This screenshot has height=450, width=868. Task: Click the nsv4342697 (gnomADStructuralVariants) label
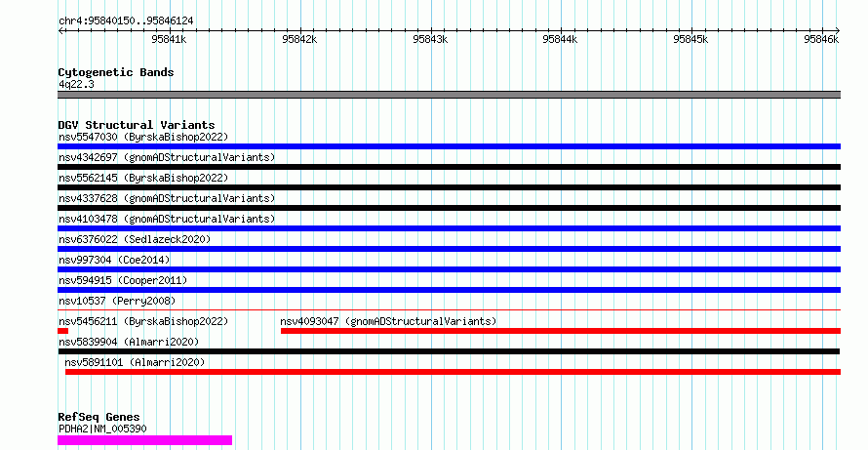167,157
